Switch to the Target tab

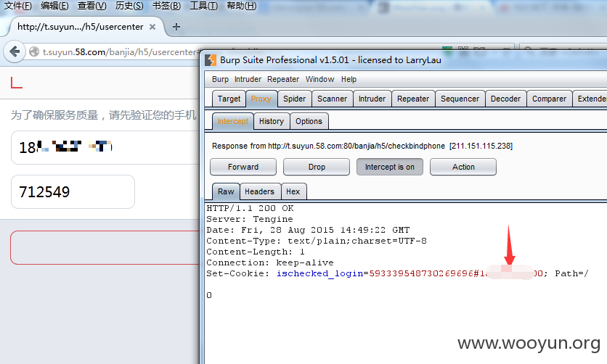(229, 99)
